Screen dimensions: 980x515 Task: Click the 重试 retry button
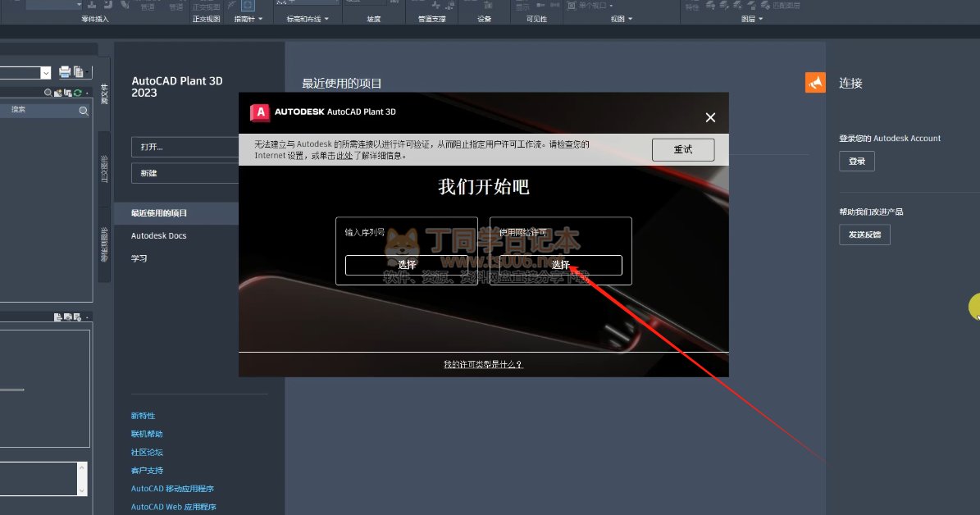(x=683, y=149)
